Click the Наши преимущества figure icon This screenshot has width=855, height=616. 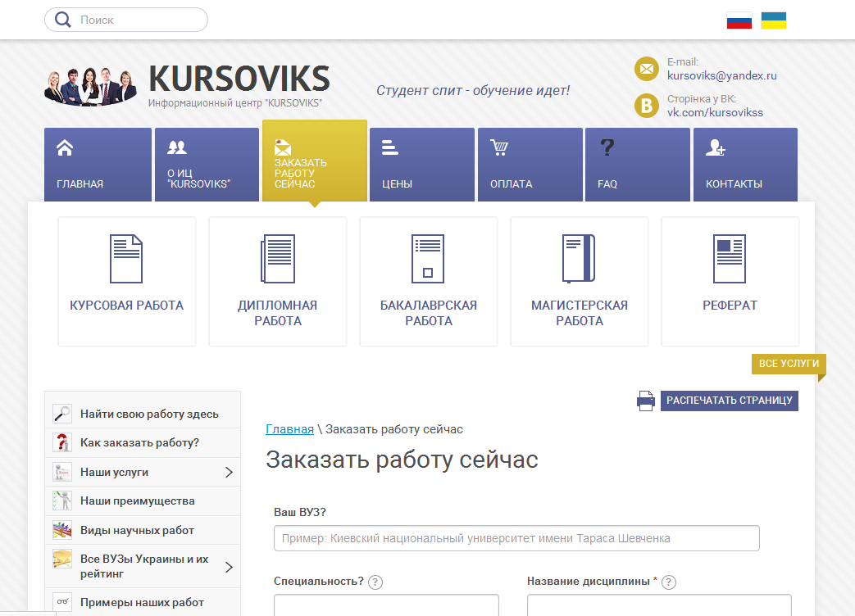(x=62, y=500)
